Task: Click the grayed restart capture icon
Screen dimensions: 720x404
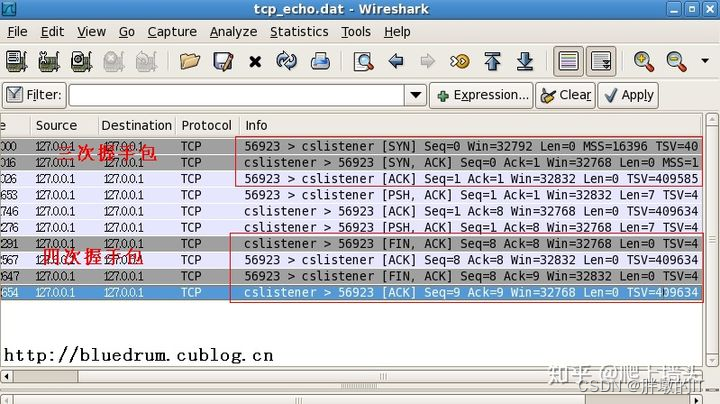Action: [146, 61]
